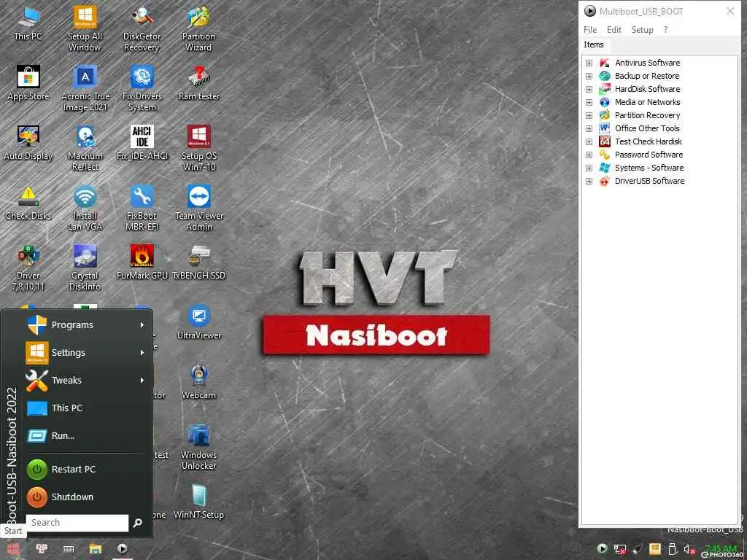The image size is (747, 560).
Task: Expand the Test Check Hardisk node
Action: click(589, 141)
